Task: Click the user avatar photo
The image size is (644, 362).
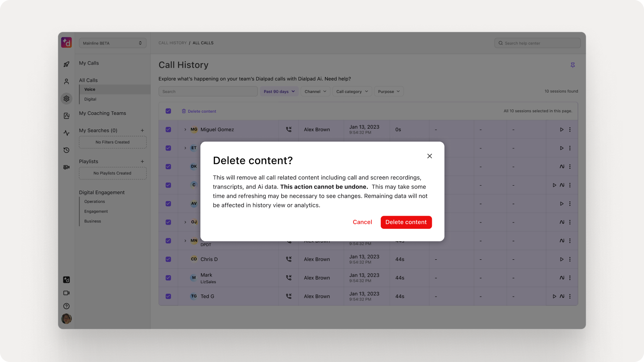Action: point(66,319)
